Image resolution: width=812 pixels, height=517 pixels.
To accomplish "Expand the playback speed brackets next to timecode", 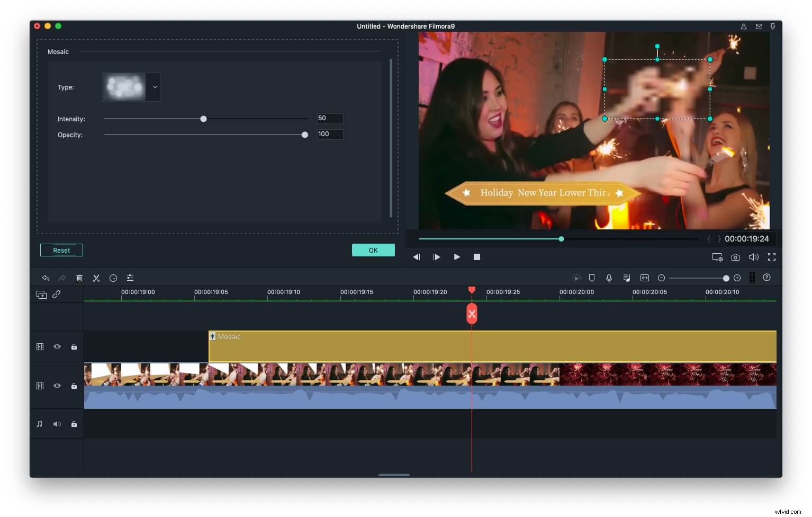I will [714, 238].
